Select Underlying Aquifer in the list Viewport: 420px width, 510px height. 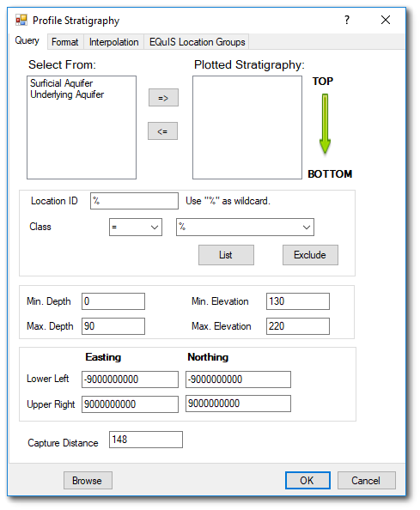click(x=67, y=94)
